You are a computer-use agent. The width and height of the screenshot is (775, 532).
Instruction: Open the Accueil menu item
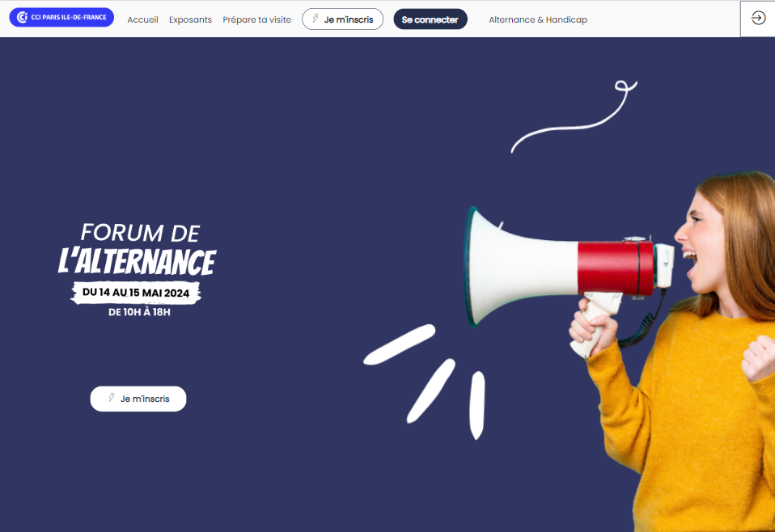[143, 19]
